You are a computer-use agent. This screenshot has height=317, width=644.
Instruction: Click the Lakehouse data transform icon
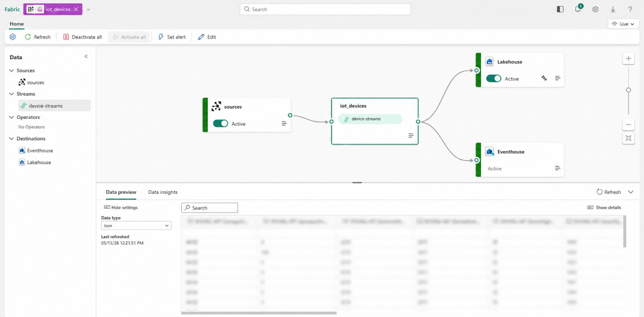point(544,78)
